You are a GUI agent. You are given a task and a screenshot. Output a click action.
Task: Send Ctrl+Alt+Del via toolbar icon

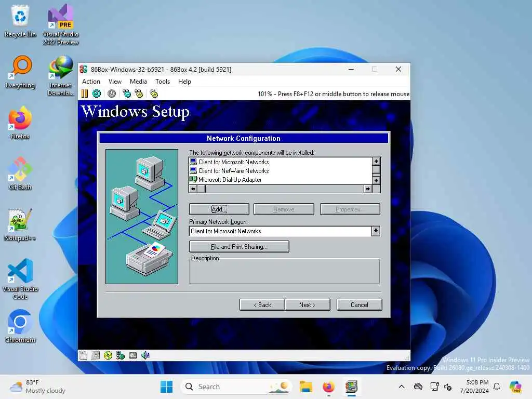(x=127, y=94)
